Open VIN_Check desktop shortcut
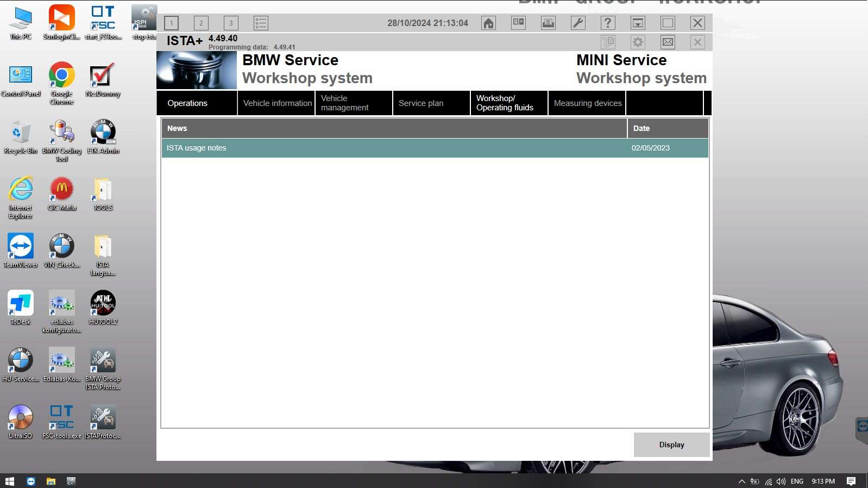Screen dimensions: 868x488 point(62,251)
